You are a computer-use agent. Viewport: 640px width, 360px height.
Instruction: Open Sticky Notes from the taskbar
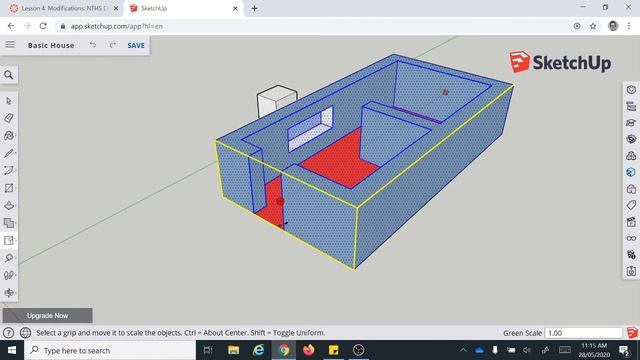333,350
